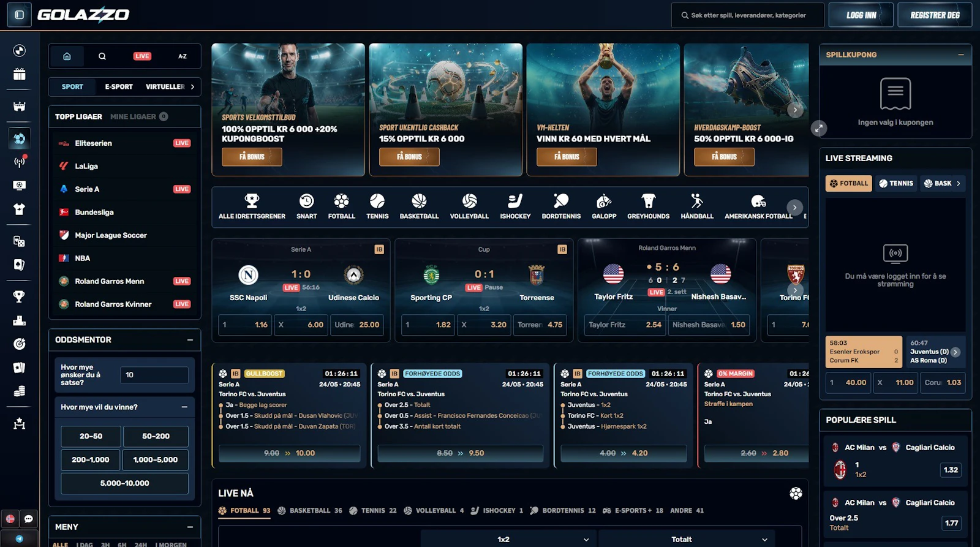Click the search magnifier in sports navigation
This screenshot has height=547, width=980.
pos(102,56)
